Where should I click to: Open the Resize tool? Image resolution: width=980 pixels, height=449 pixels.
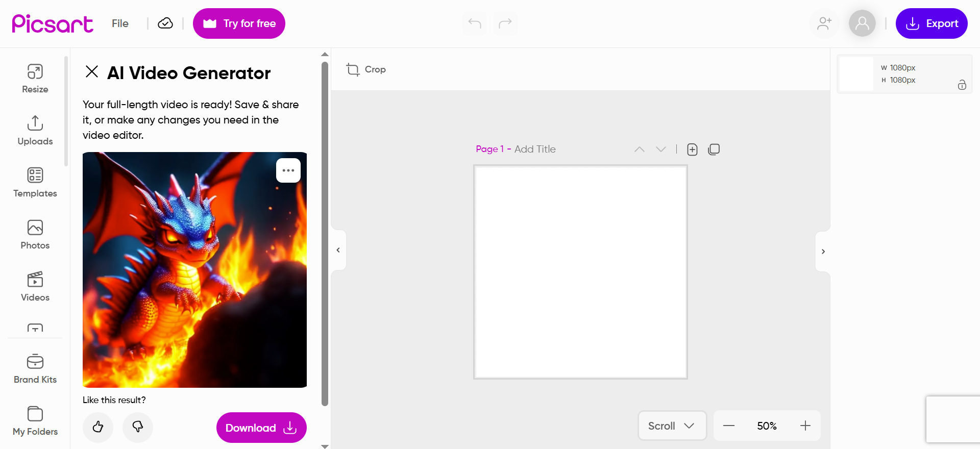pos(35,78)
